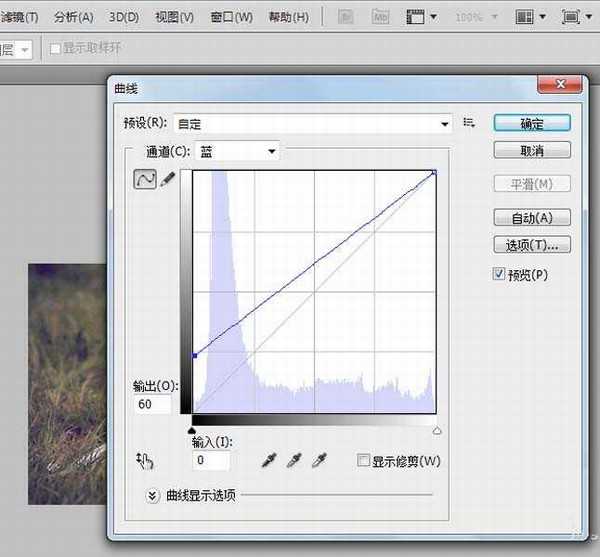Click the black point eyedropper
600x557 pixels.
pos(268,460)
